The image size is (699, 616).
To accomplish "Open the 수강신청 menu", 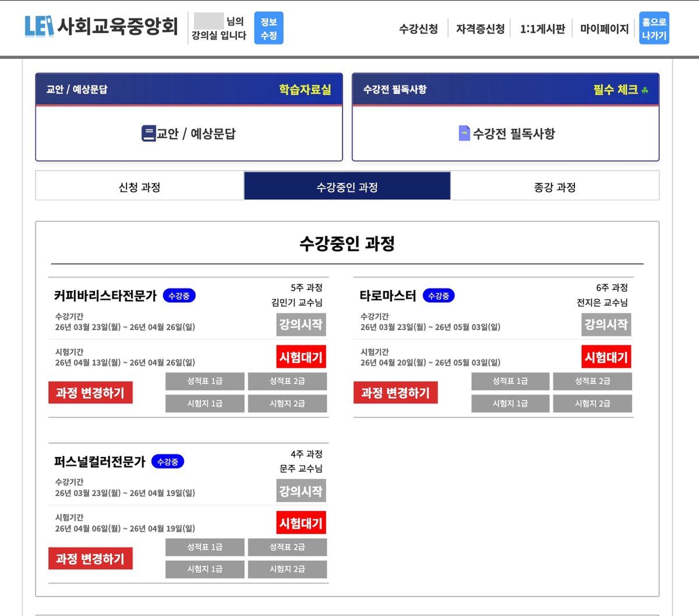I will point(418,29).
